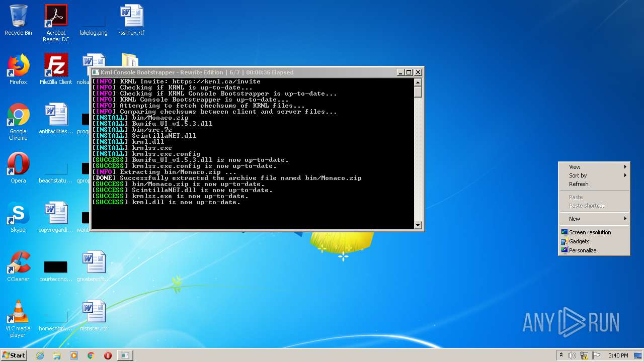Screen dimensions: 644x362
Task: Click the '[INSTALL] ScintillaNET.dll' line
Action: (144, 136)
